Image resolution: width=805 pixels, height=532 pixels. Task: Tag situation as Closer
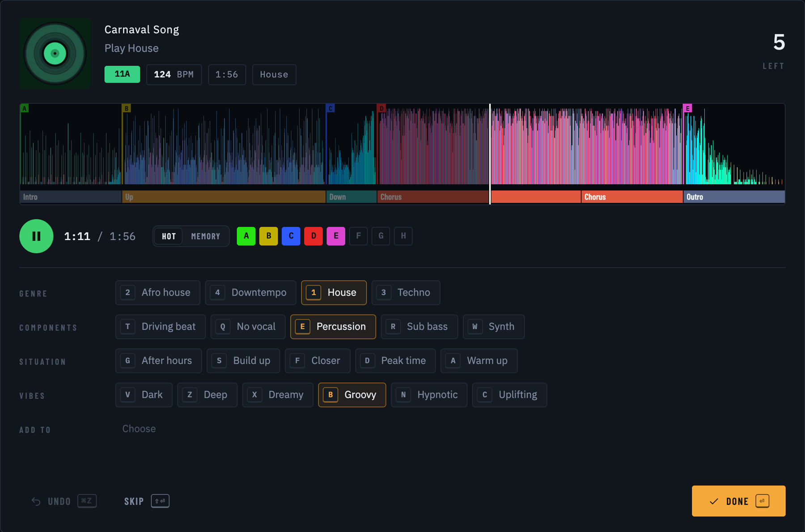coord(318,361)
